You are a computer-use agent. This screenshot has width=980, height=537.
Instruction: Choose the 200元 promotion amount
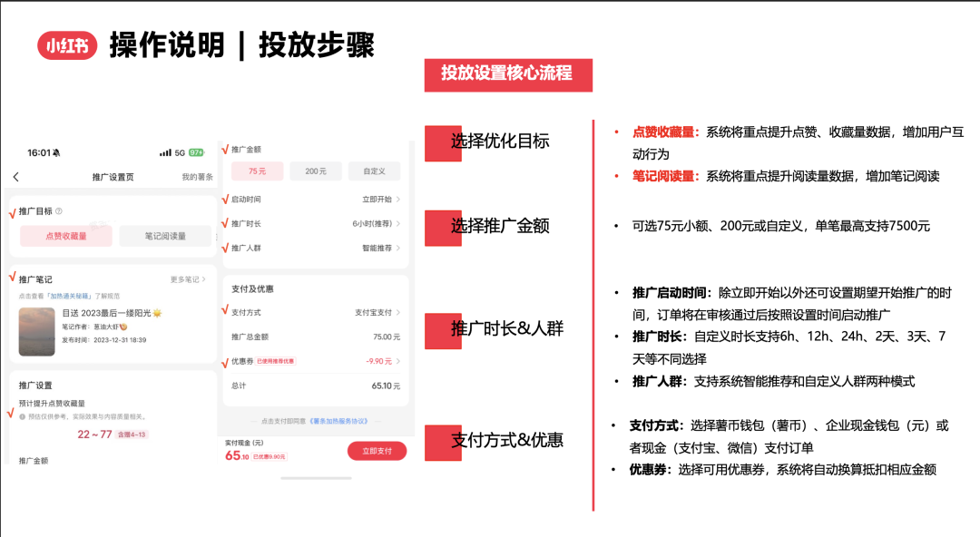316,171
